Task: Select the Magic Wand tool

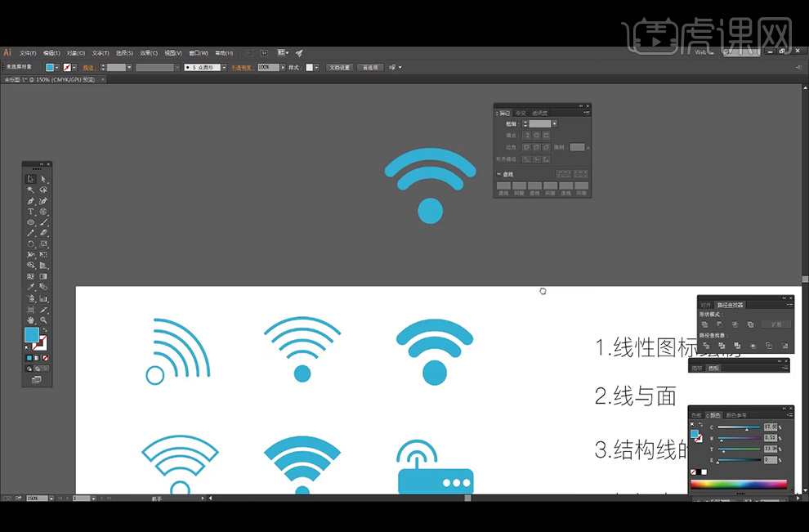Action: 31,190
